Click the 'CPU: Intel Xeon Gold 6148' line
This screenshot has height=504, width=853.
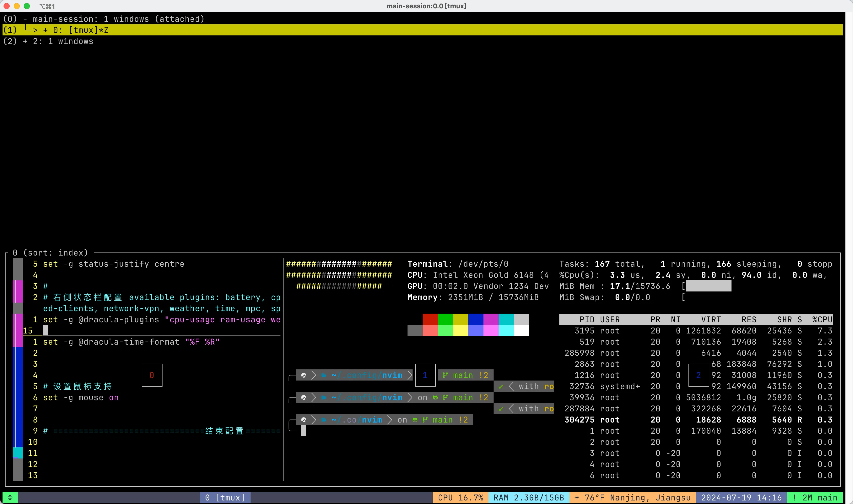click(x=478, y=275)
